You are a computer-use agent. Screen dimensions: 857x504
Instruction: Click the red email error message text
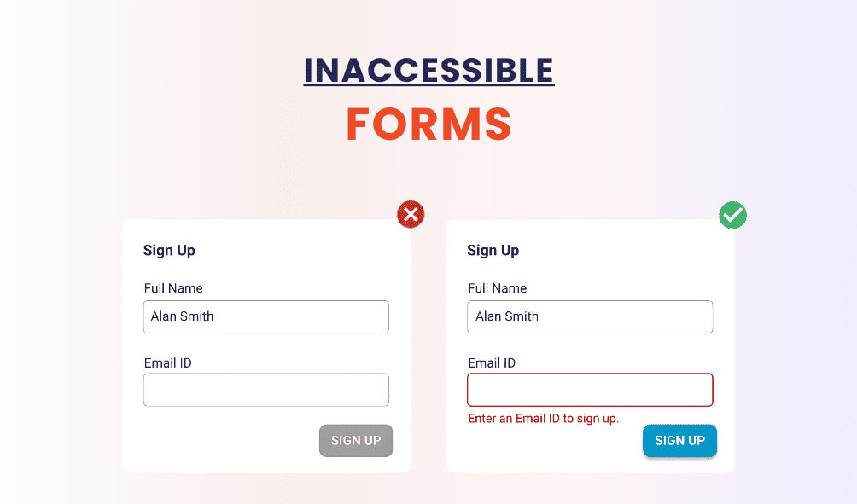pyautogui.click(x=543, y=419)
